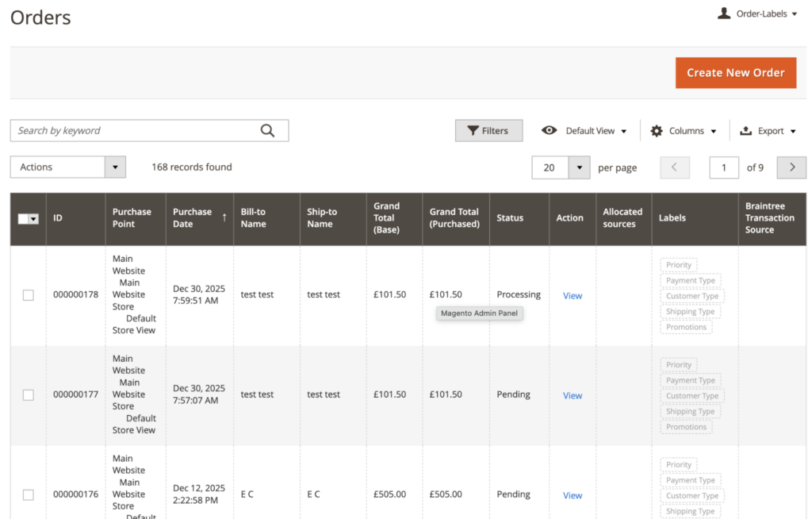Click Priority label of order 000000177

pos(679,365)
